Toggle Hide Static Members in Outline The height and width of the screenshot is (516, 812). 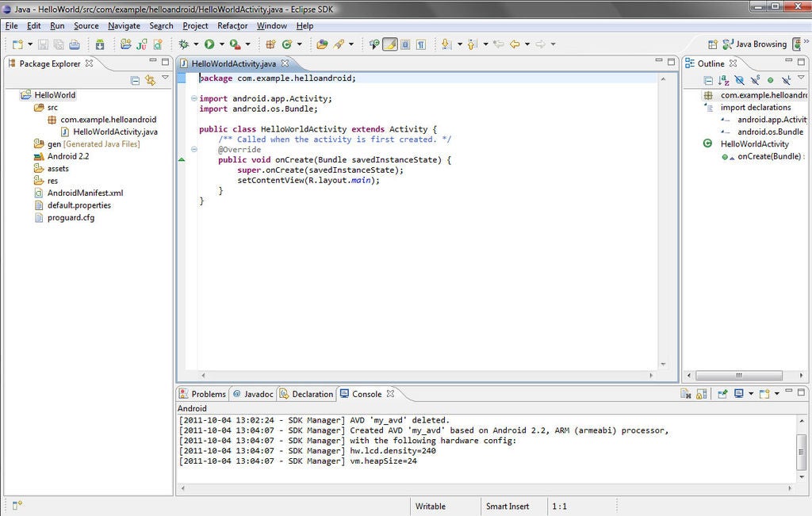755,80
